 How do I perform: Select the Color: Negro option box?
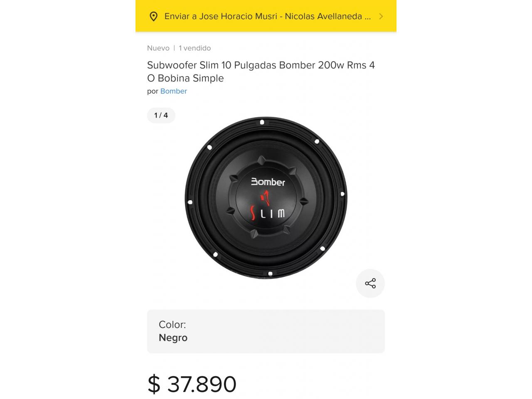point(266,331)
